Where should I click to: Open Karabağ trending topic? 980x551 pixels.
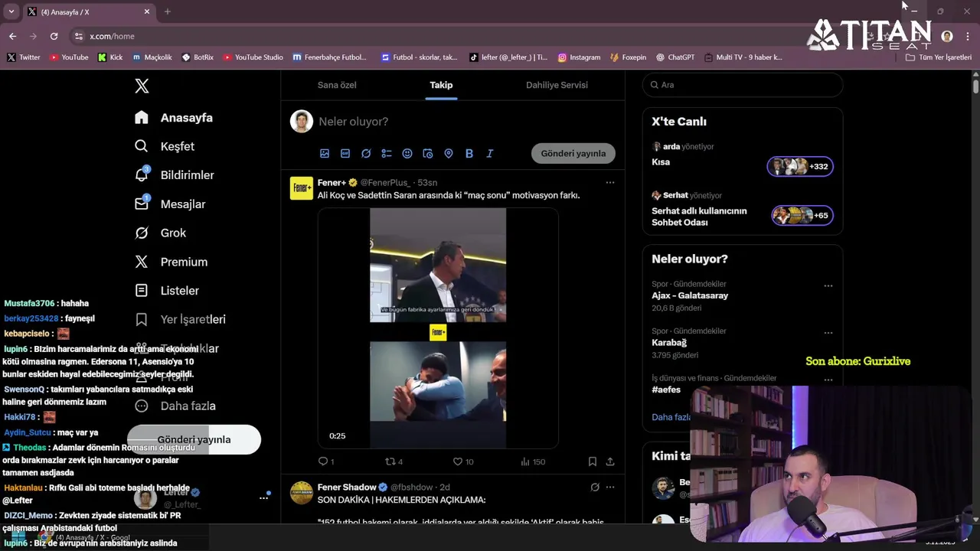(x=669, y=343)
